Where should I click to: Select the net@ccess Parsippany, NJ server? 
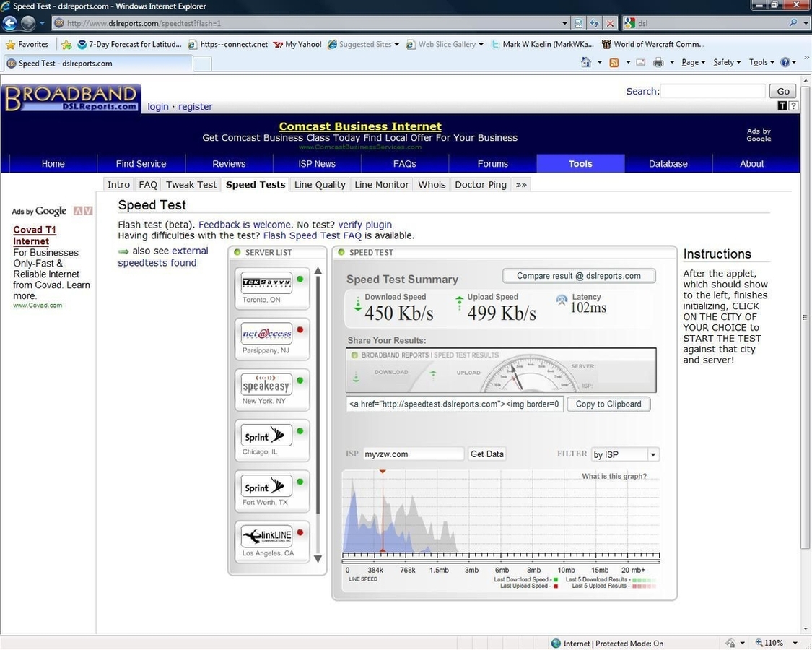[x=272, y=339]
